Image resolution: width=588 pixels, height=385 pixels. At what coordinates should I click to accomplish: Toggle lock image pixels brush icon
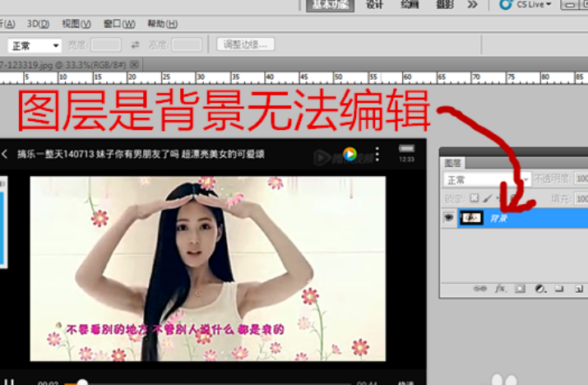[x=487, y=198]
